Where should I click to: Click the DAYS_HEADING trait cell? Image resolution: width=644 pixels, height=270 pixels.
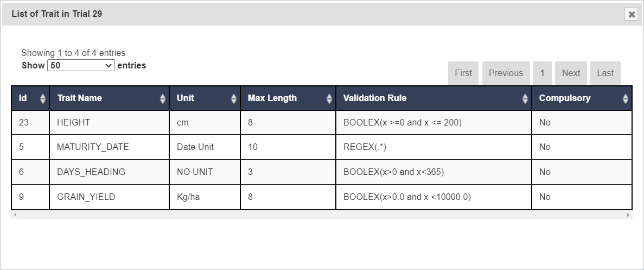91,172
